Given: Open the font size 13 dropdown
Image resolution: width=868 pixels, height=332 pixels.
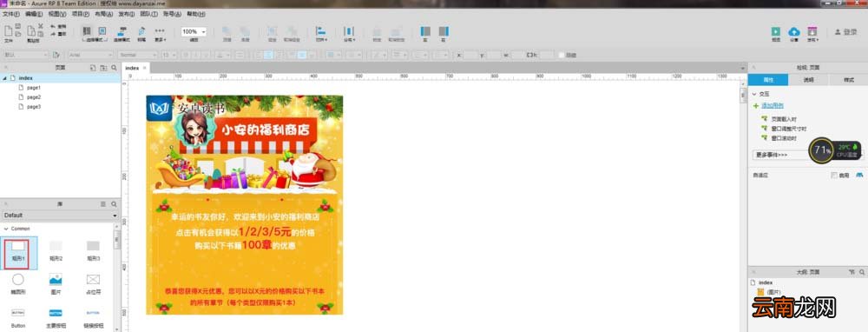Looking at the screenshot, I should tap(169, 55).
